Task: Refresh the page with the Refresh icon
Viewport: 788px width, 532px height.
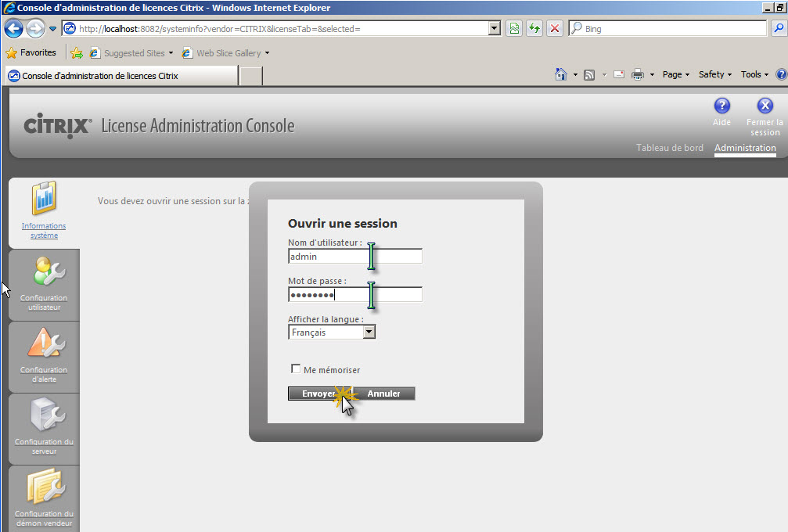Action: click(x=534, y=29)
